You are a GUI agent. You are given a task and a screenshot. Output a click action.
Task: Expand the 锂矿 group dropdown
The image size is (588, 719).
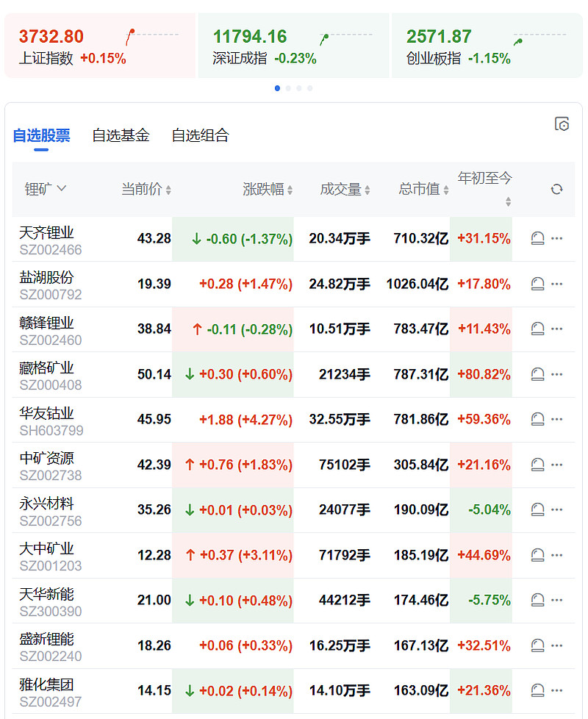click(x=46, y=189)
